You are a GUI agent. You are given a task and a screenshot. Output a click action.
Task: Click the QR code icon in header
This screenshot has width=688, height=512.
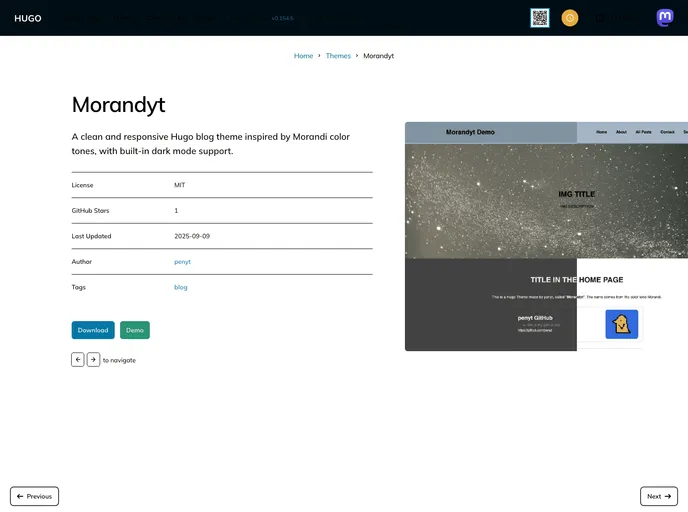coord(540,18)
